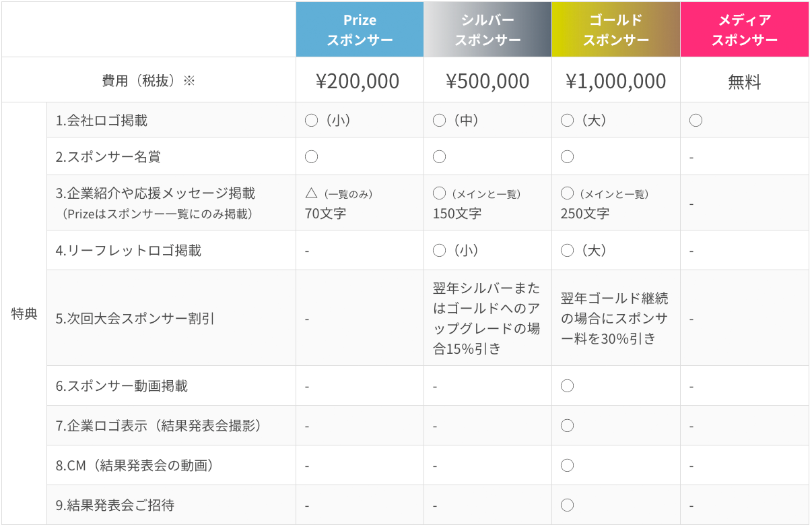
Task: Click the 無料 cost for Media sponsor
Action: (x=744, y=82)
